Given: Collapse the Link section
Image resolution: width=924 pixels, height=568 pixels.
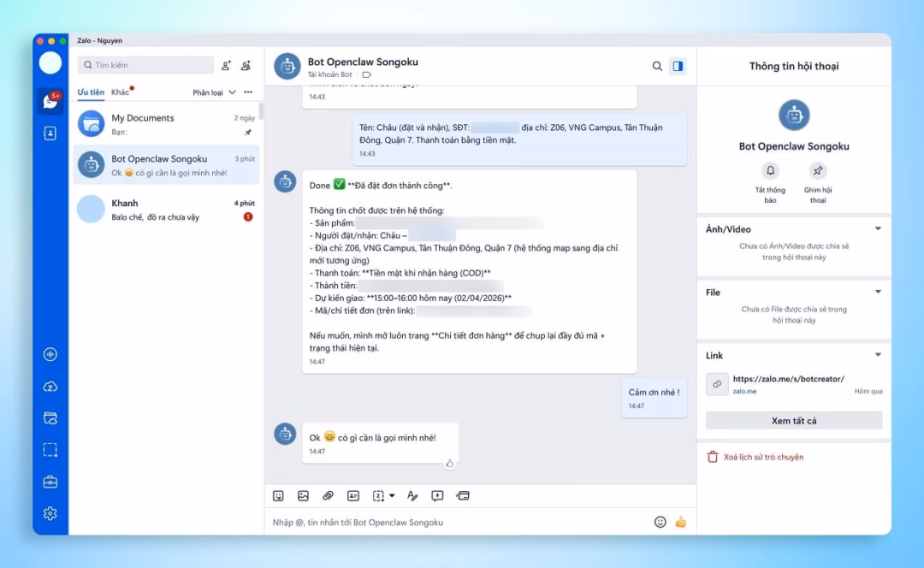Looking at the screenshot, I should [x=878, y=355].
